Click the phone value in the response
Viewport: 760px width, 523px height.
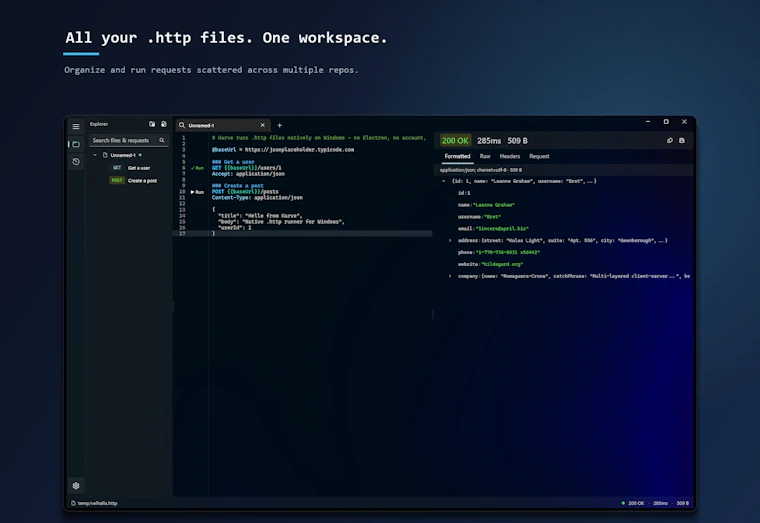click(507, 252)
